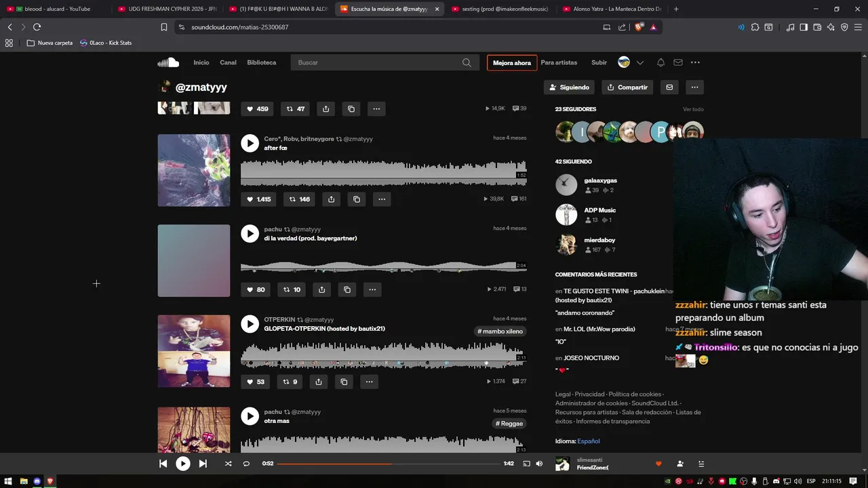The image size is (868, 488).
Task: Click the Compartir profile button
Action: [627, 87]
